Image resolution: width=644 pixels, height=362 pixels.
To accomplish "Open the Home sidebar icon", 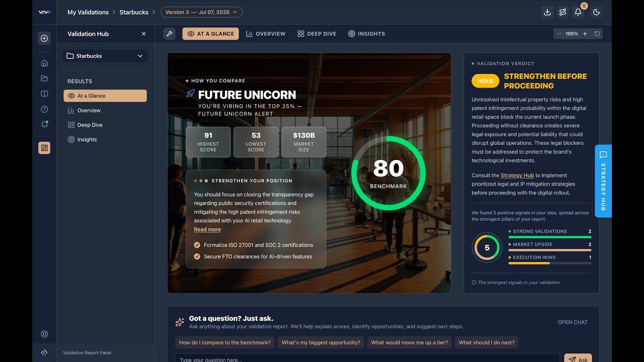I will pyautogui.click(x=44, y=63).
